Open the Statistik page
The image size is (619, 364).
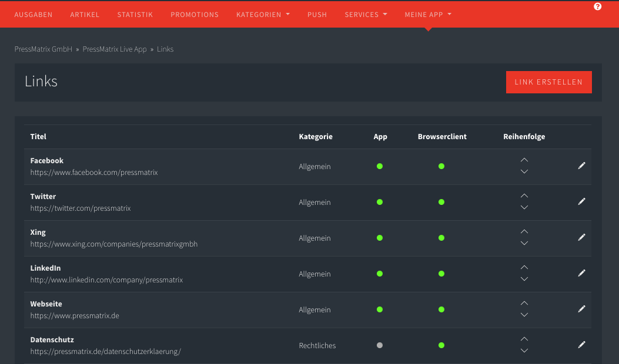135,15
